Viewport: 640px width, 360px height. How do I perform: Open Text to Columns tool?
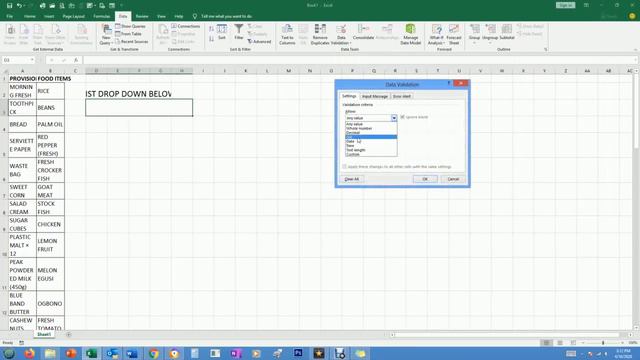pyautogui.click(x=287, y=34)
